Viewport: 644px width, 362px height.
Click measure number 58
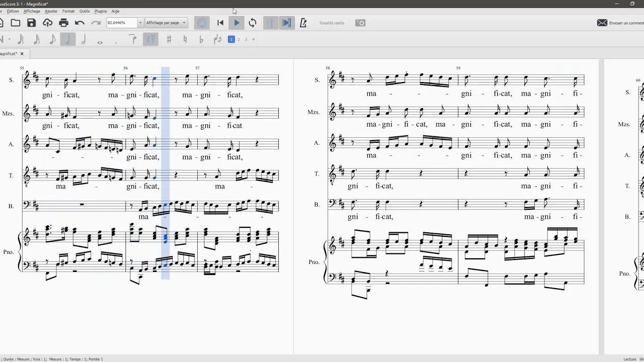328,68
